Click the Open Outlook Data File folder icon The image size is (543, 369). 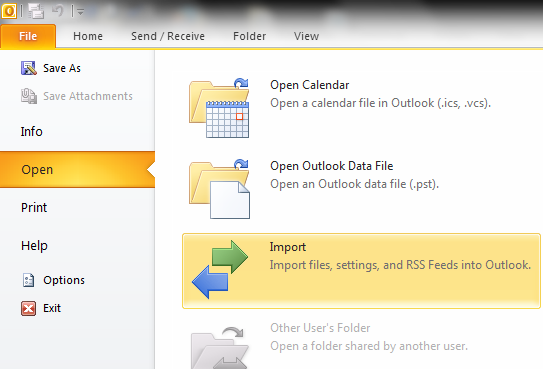(219, 189)
